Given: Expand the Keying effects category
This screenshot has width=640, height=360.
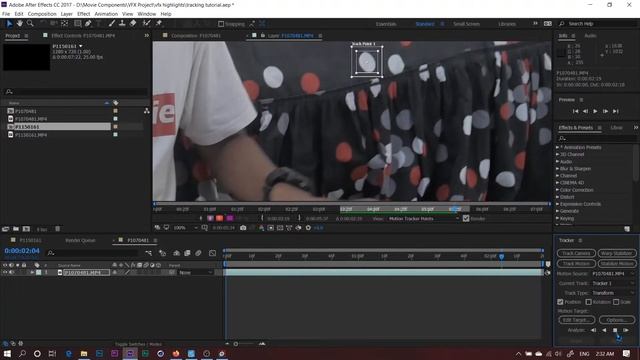Looking at the screenshot, I should [x=558, y=218].
